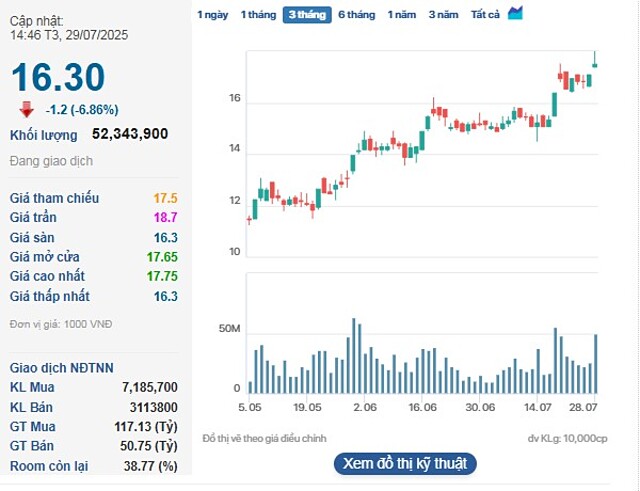Click the 28.07 date label on the axis
Image resolution: width=640 pixels, height=491 pixels.
pos(583,408)
